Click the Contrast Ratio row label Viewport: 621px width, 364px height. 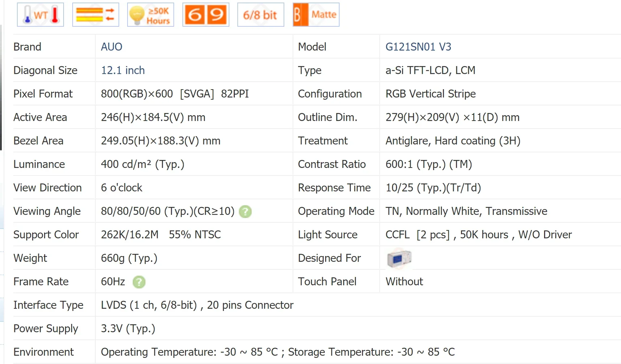[x=332, y=164]
